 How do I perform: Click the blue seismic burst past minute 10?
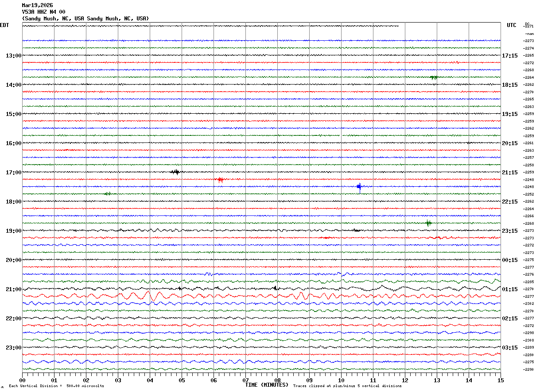coord(359,187)
